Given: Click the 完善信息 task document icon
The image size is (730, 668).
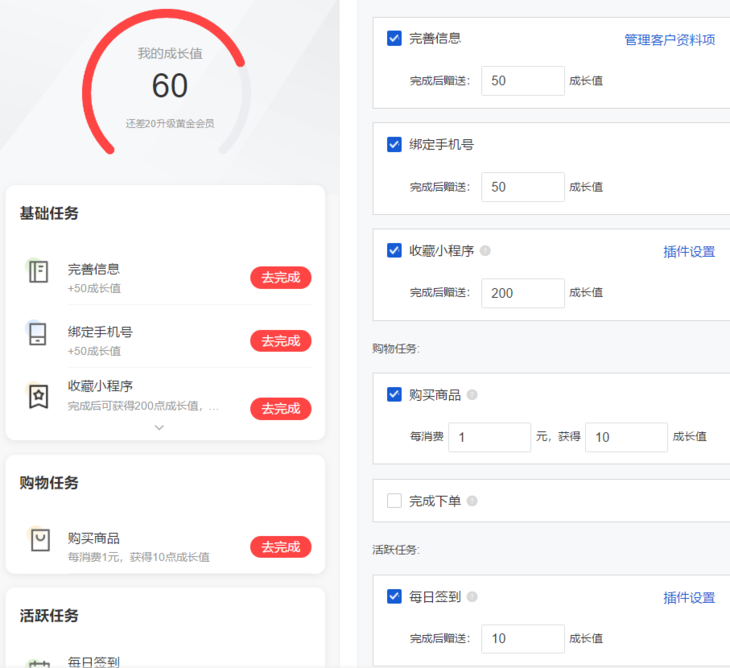Looking at the screenshot, I should 38,272.
